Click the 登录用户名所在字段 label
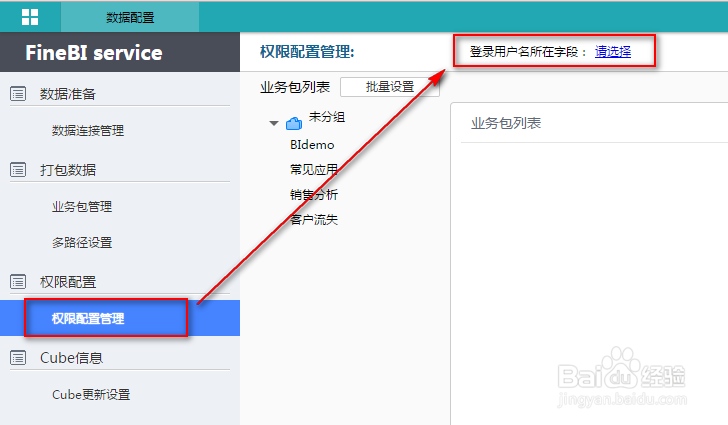 tap(527, 52)
